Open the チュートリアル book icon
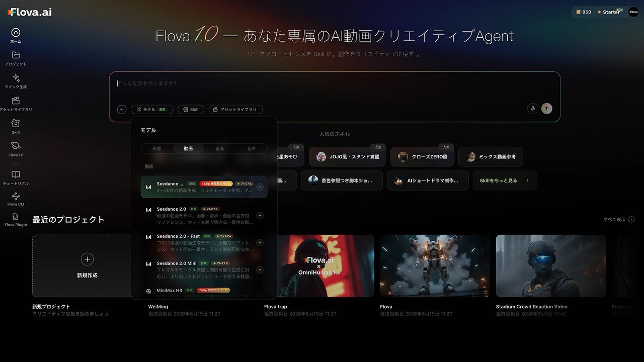The width and height of the screenshot is (644, 362). tap(16, 174)
